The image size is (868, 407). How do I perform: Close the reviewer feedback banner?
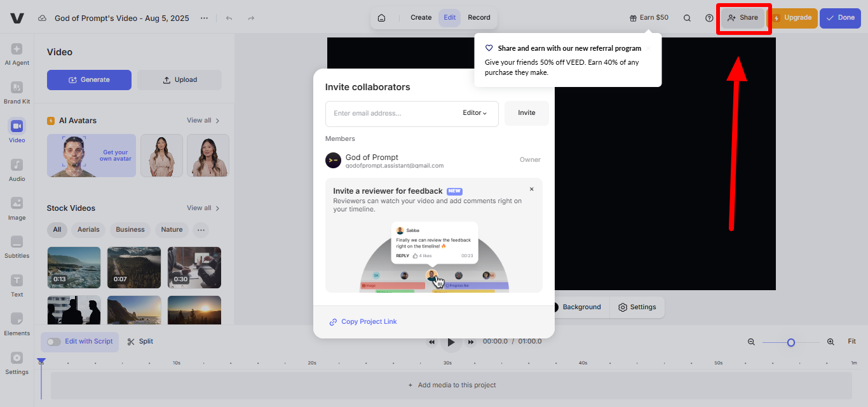pos(532,189)
